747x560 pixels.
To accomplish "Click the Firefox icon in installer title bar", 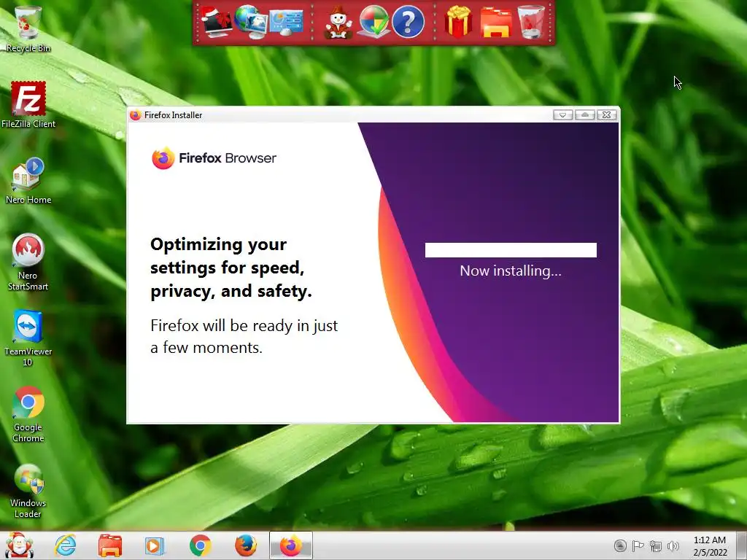I will [x=135, y=114].
